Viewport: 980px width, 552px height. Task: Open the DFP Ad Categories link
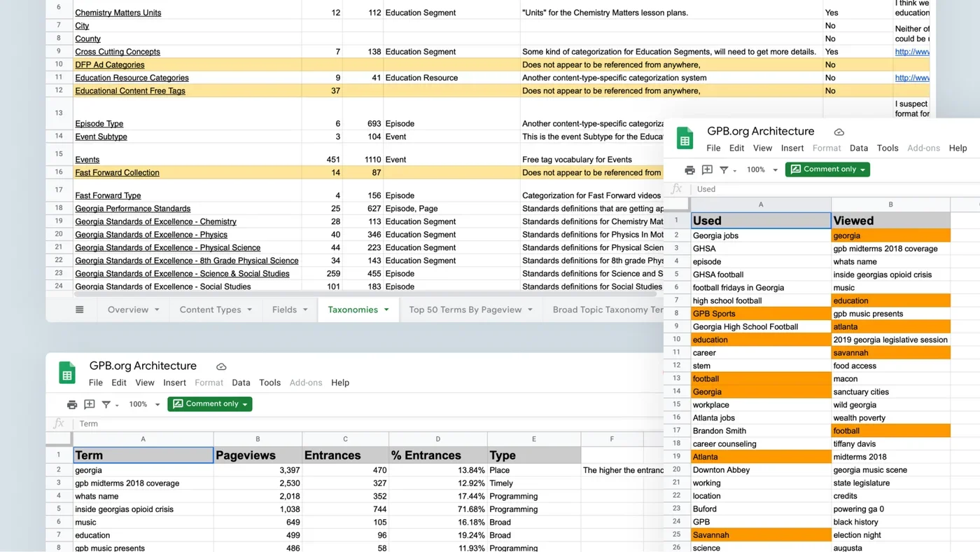tap(110, 64)
